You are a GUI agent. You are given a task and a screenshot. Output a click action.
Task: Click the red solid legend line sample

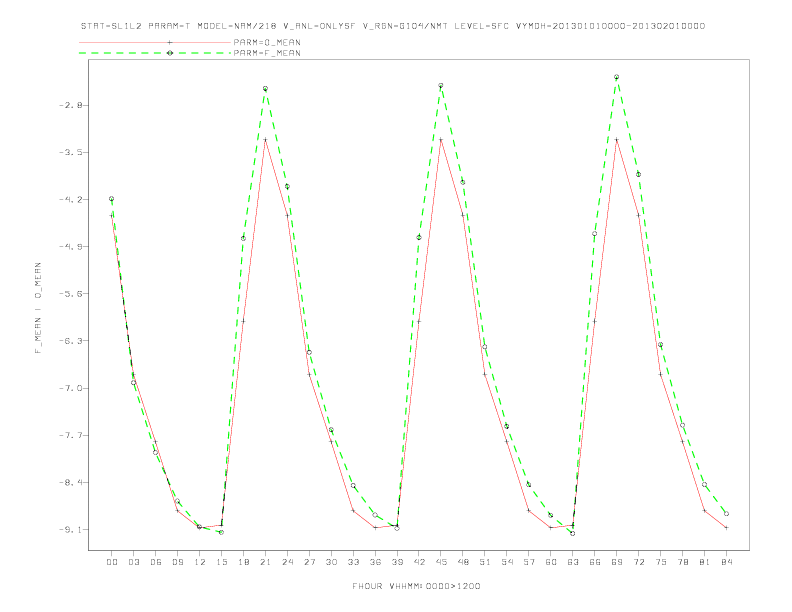point(155,42)
